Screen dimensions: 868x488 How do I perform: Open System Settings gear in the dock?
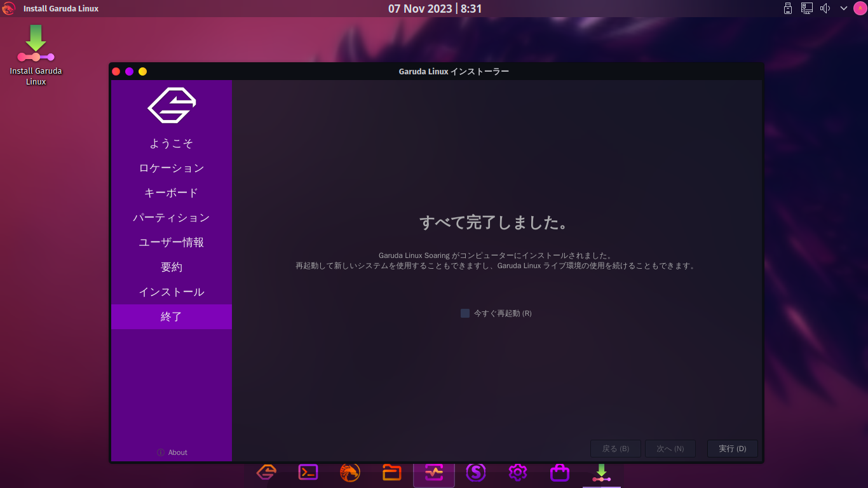click(518, 472)
